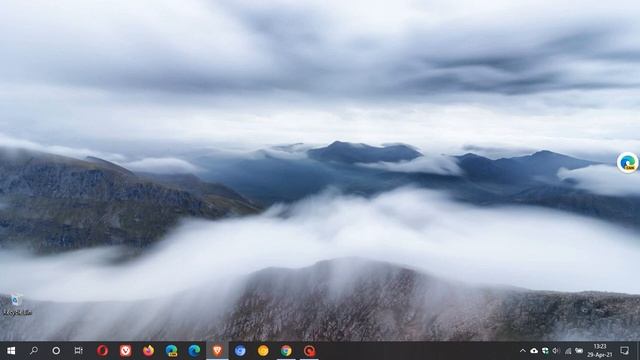The width and height of the screenshot is (640, 360).
Task: Select the Recycle Bin desktop icon
Action: (x=17, y=304)
